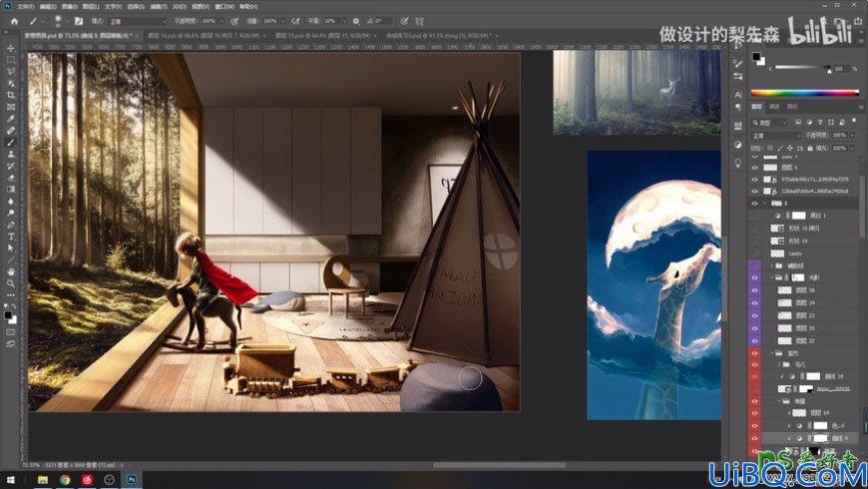
Task: Select the Rectangular Marquee tool
Action: click(x=11, y=60)
